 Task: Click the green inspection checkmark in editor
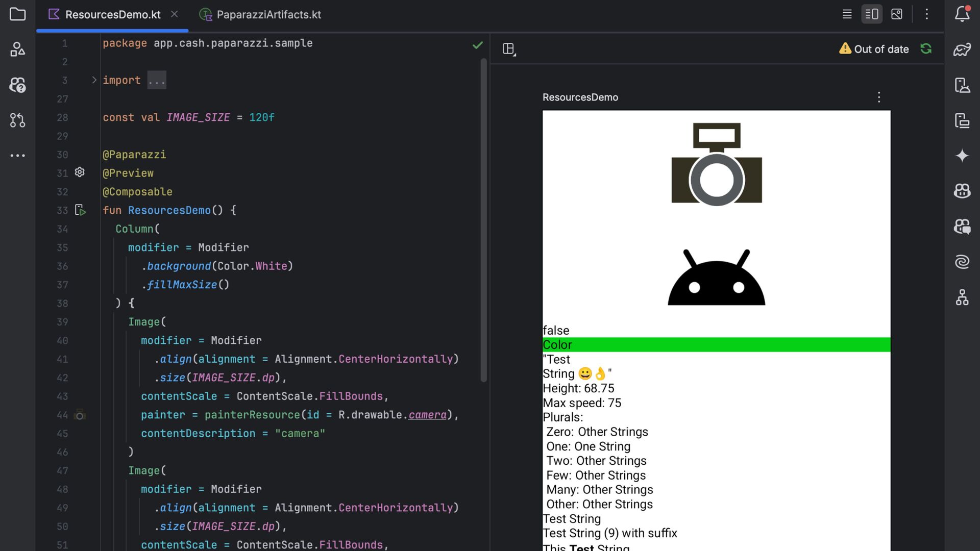click(477, 45)
